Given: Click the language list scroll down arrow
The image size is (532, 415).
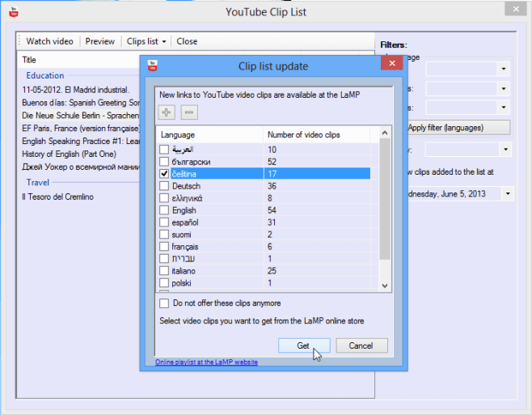Looking at the screenshot, I should pos(384,286).
